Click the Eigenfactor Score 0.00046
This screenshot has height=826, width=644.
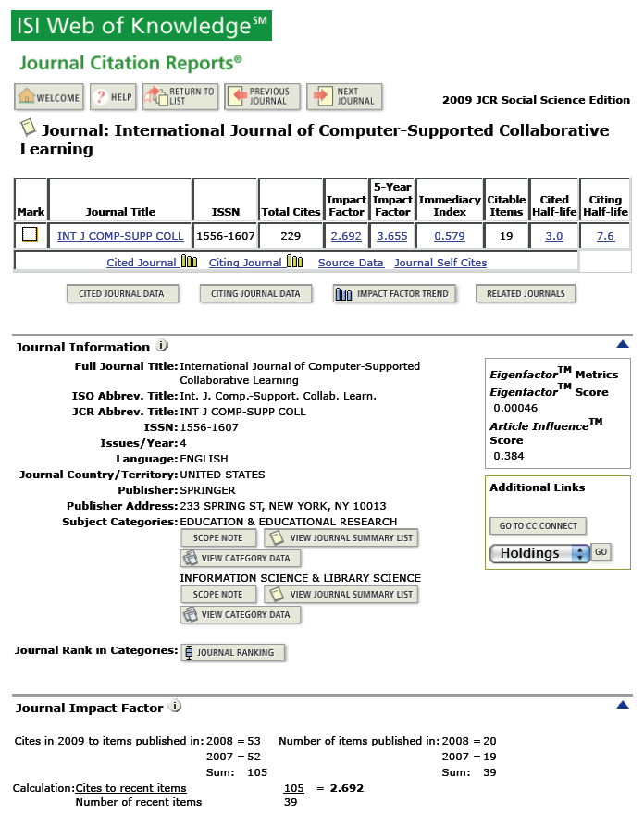[515, 408]
